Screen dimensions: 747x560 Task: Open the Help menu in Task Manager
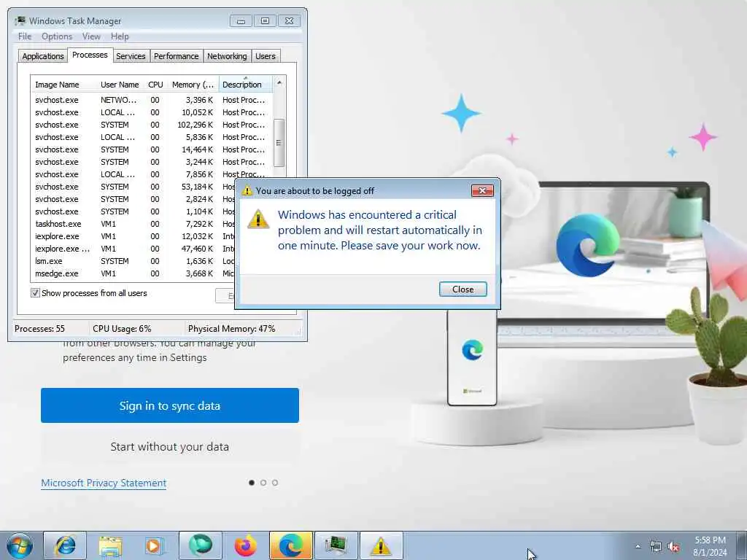coord(120,36)
